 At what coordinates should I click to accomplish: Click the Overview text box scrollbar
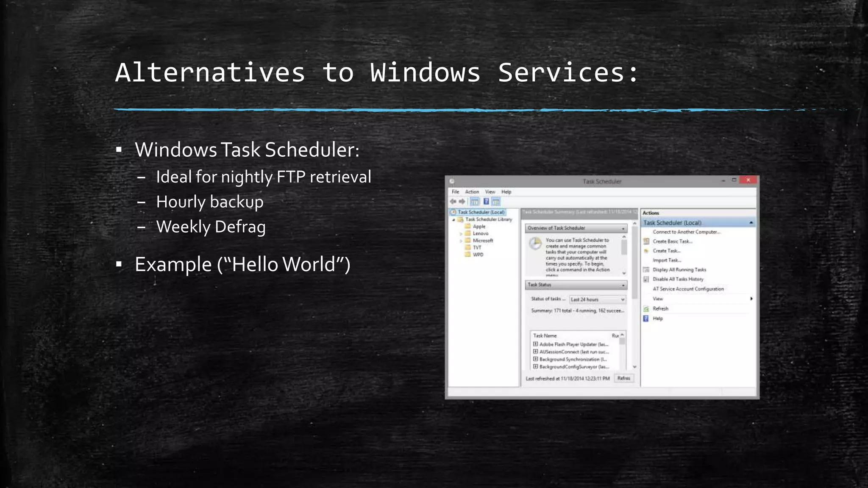(x=624, y=247)
